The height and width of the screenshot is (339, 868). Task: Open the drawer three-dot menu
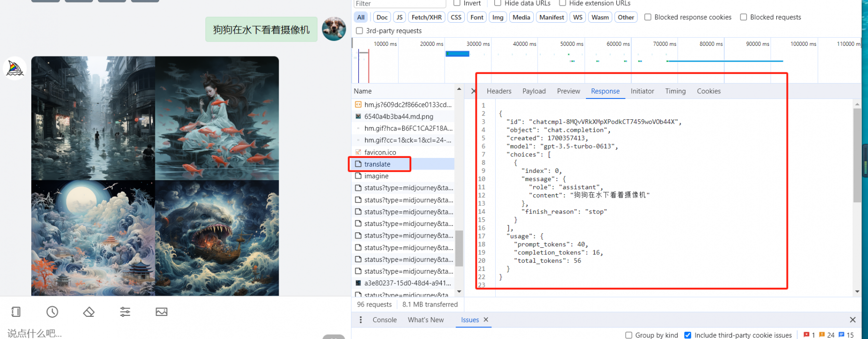click(x=361, y=320)
